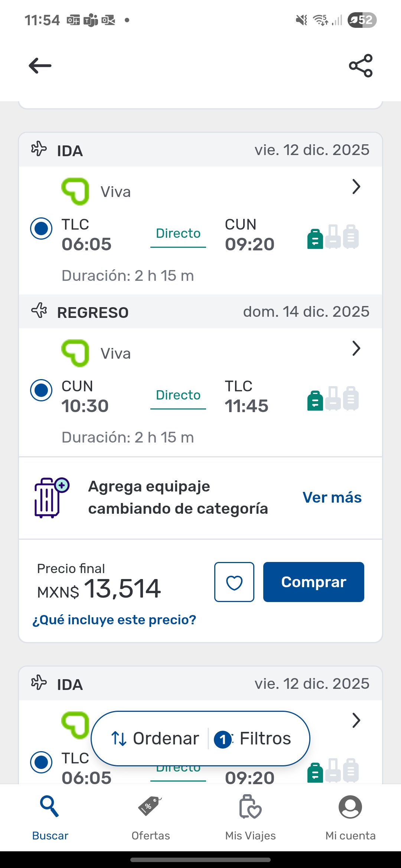The height and width of the screenshot is (868, 401).
Task: Select the radio button in the second result card
Action: (41, 762)
